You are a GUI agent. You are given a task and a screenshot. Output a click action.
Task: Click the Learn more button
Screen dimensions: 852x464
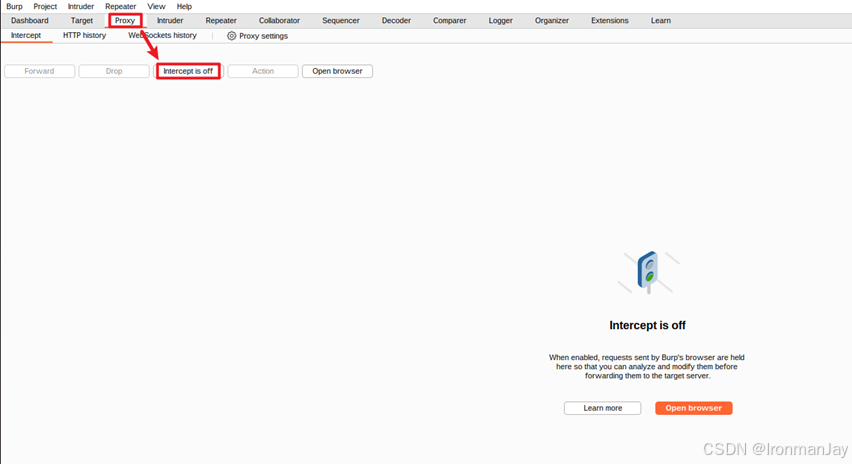(603, 408)
